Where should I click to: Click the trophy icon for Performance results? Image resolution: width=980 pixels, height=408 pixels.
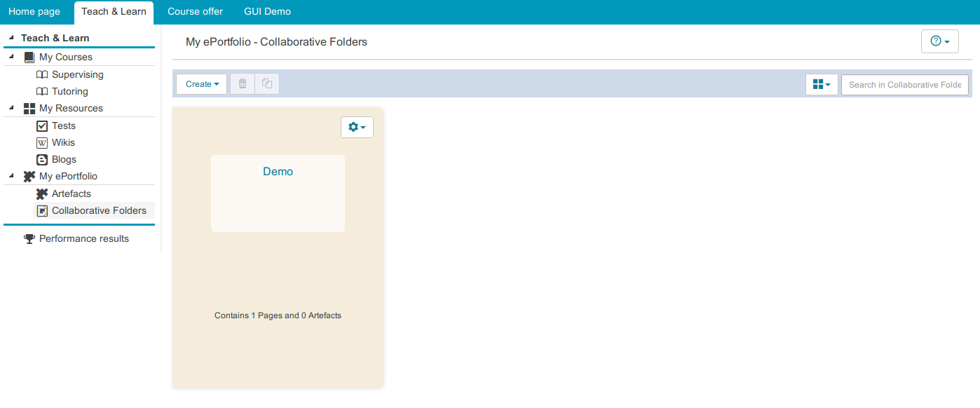click(x=29, y=239)
